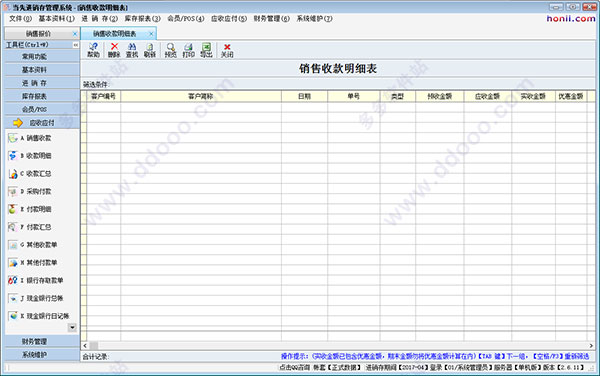Click the 查找 find binoculars icon
600x376 pixels.
pyautogui.click(x=132, y=50)
